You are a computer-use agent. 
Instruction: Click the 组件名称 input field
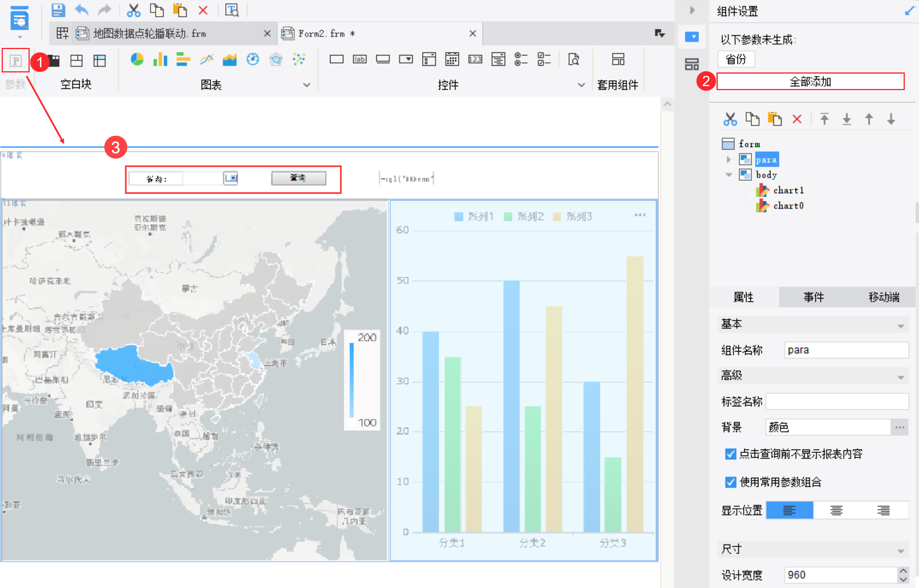[846, 350]
